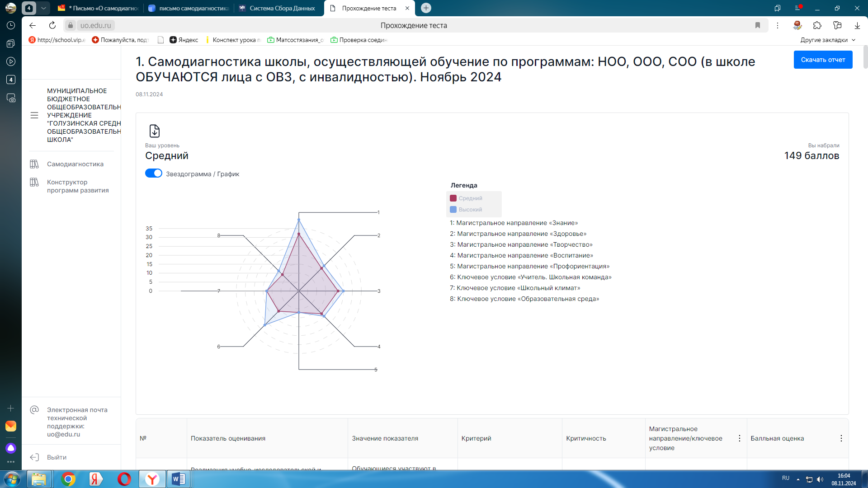
Task: Open the Проверка соедин bookmark
Action: point(359,40)
